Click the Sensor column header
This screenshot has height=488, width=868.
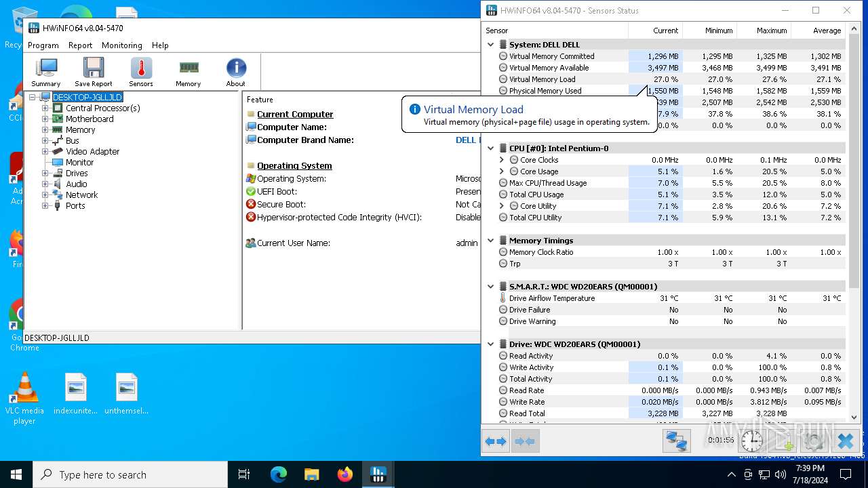[x=555, y=30]
